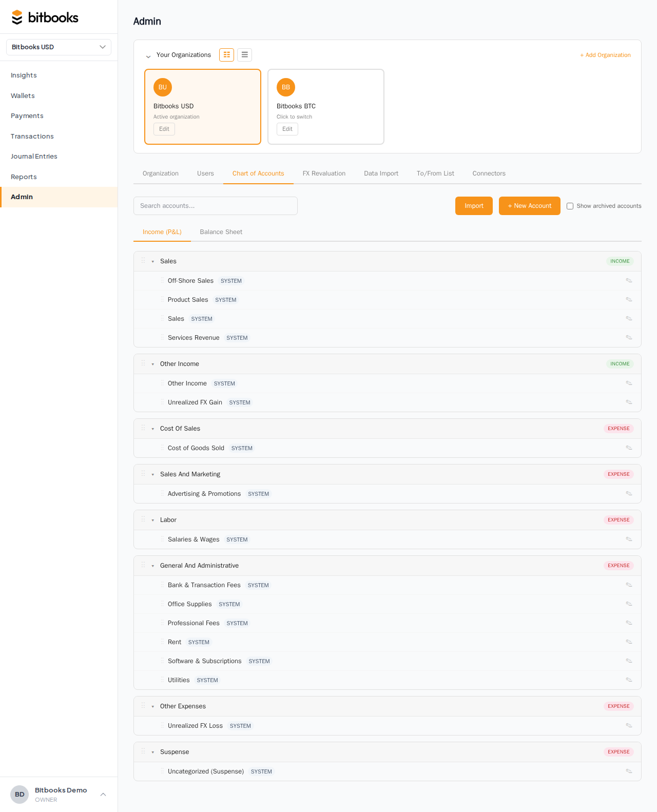The height and width of the screenshot is (812, 657).
Task: Open the Bitbooks USD organization selector
Action: click(59, 47)
